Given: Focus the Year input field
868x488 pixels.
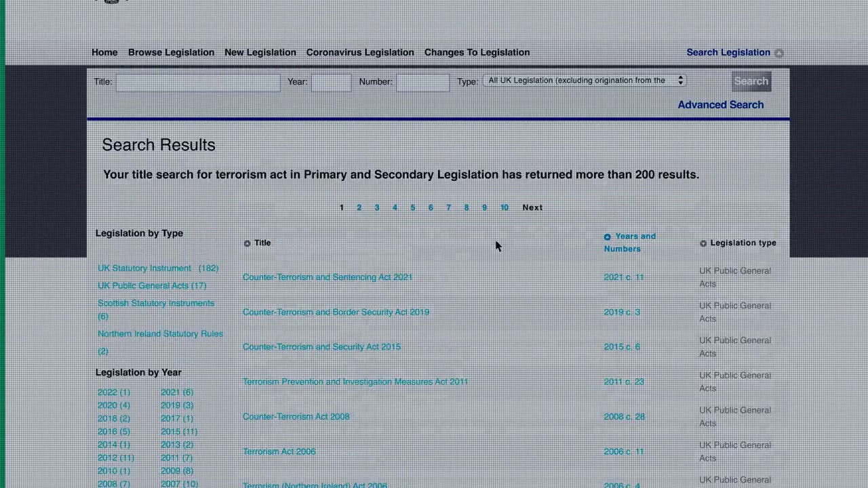Looking at the screenshot, I should 331,82.
